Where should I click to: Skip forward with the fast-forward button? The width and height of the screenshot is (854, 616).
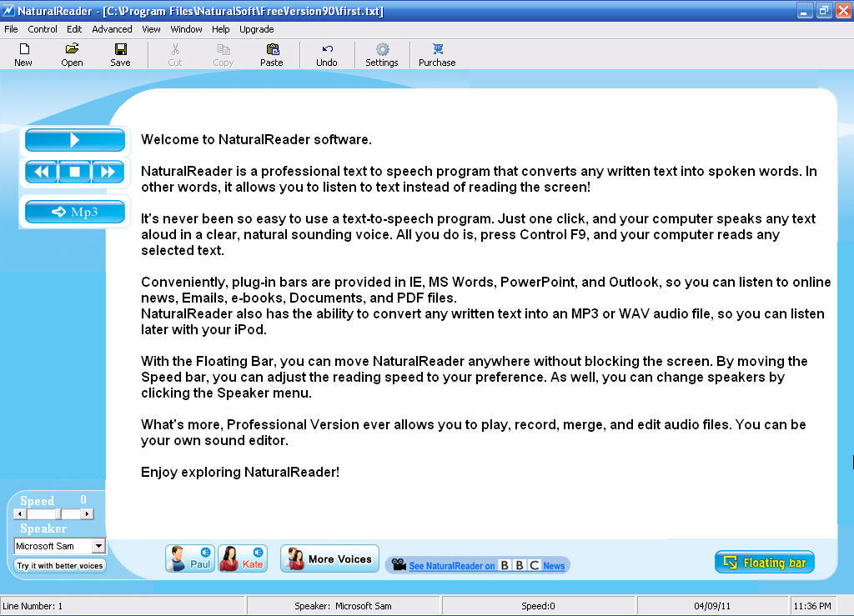(108, 172)
